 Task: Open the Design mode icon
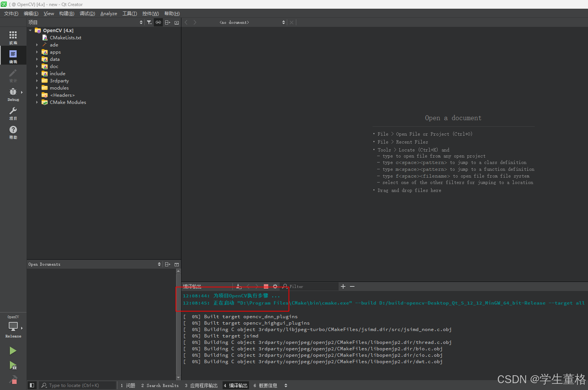tap(13, 75)
